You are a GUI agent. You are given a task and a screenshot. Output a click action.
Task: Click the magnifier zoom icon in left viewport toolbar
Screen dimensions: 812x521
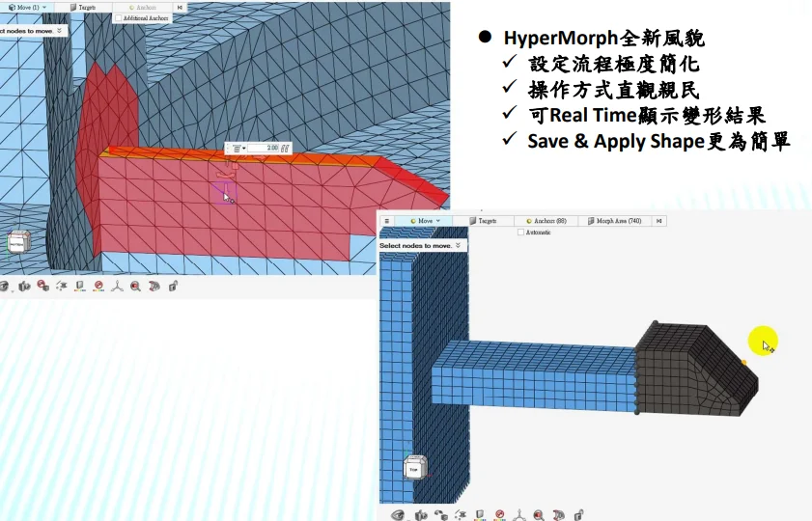(x=135, y=287)
